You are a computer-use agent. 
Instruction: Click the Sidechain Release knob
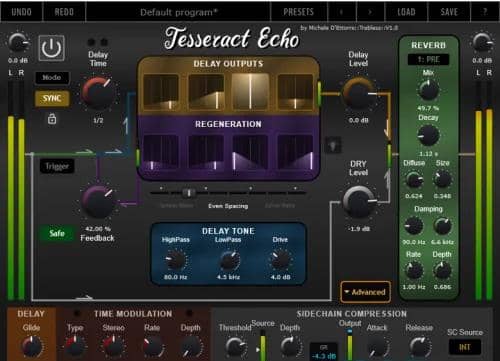click(x=420, y=347)
